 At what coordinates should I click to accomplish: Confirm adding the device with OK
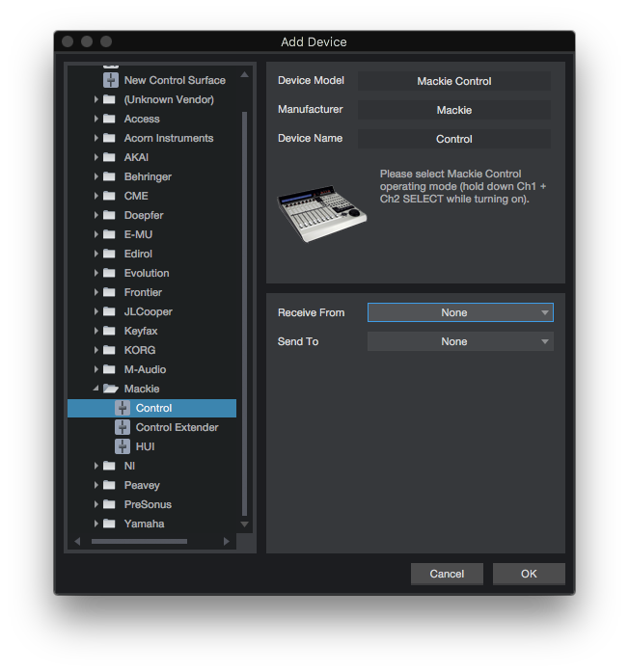[x=529, y=574]
